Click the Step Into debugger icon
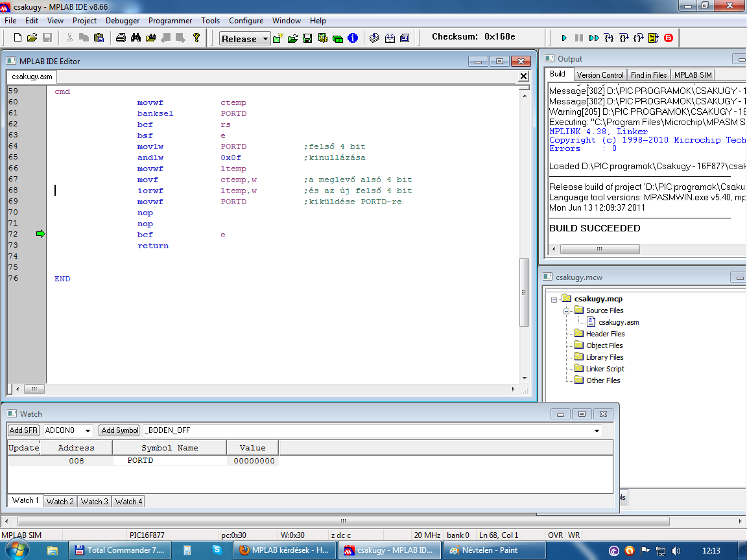 coord(609,38)
